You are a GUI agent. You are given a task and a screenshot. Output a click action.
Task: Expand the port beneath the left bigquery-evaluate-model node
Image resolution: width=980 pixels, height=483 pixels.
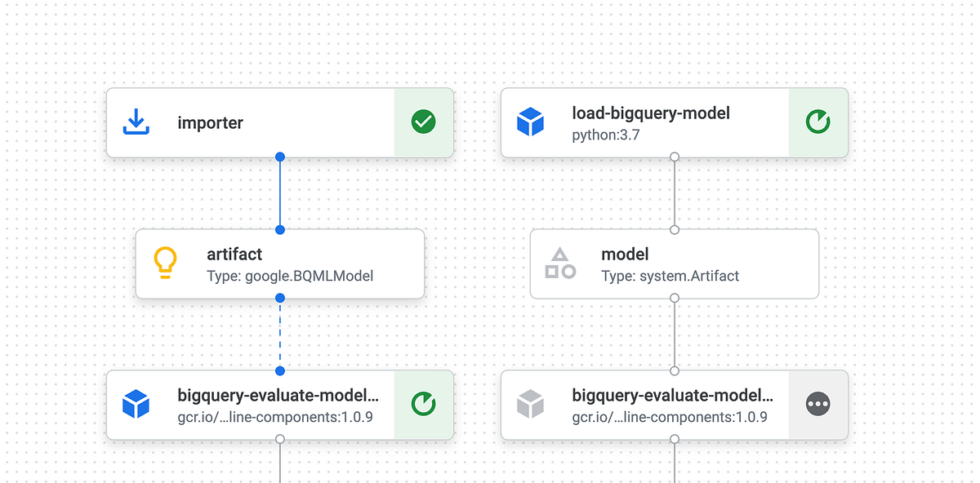coord(280,438)
